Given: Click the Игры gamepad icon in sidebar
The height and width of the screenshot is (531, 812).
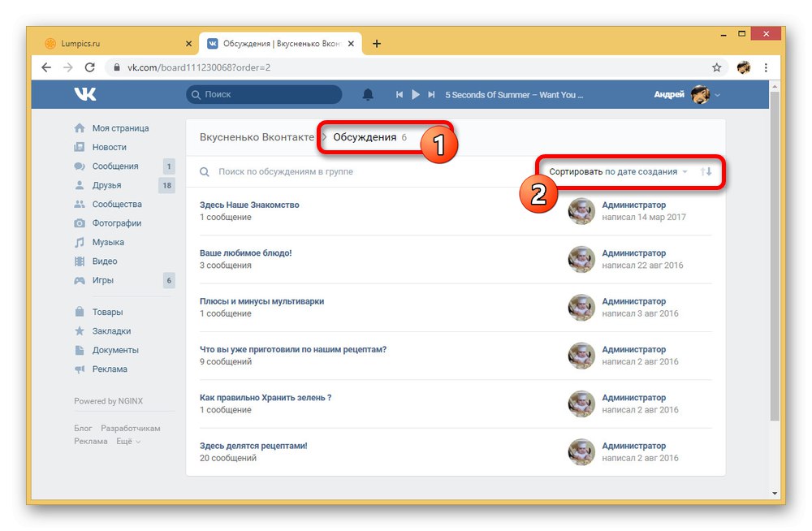Looking at the screenshot, I should pos(80,280).
